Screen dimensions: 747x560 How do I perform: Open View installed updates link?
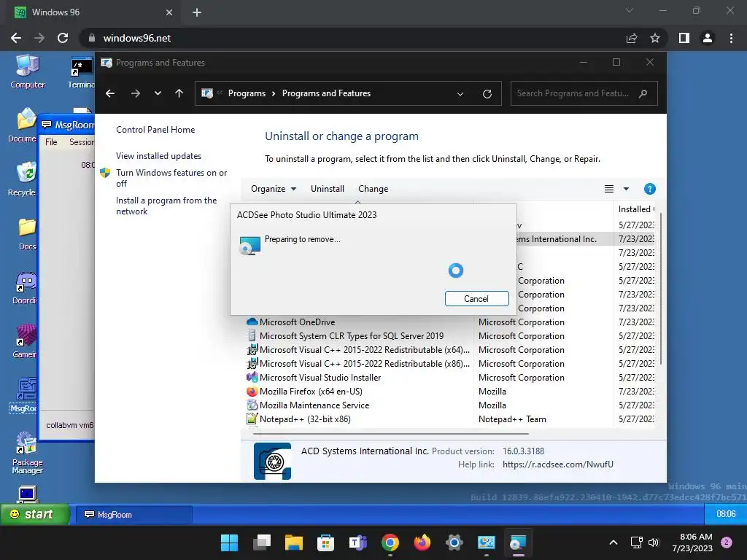tap(158, 156)
